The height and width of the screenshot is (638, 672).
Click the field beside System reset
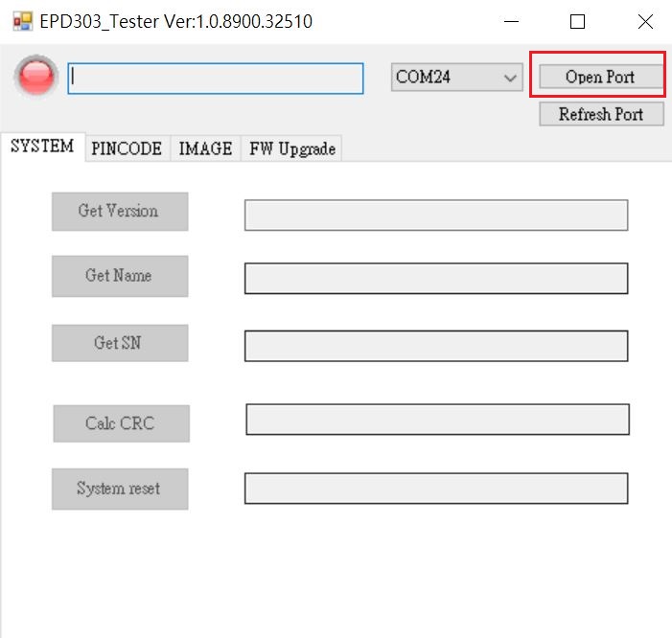pos(435,489)
